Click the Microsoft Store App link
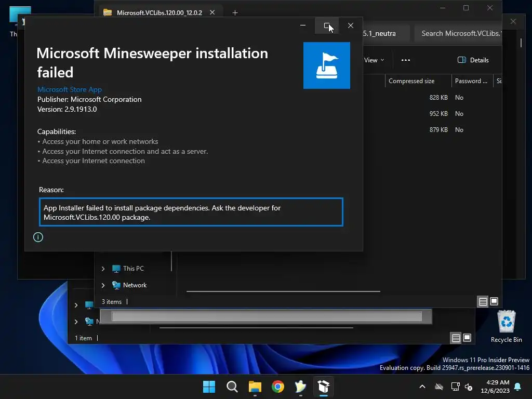The height and width of the screenshot is (399, 532). point(70,89)
